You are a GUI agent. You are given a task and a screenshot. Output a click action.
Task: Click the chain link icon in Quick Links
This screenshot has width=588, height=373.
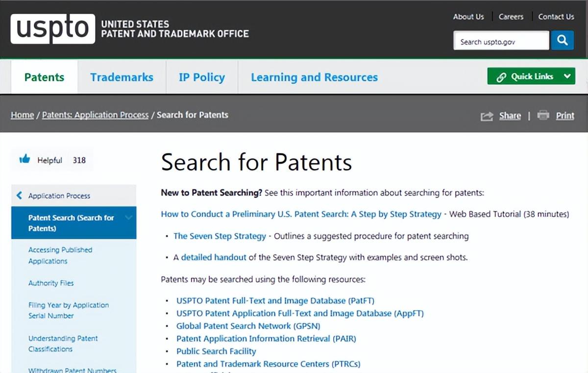(x=501, y=77)
